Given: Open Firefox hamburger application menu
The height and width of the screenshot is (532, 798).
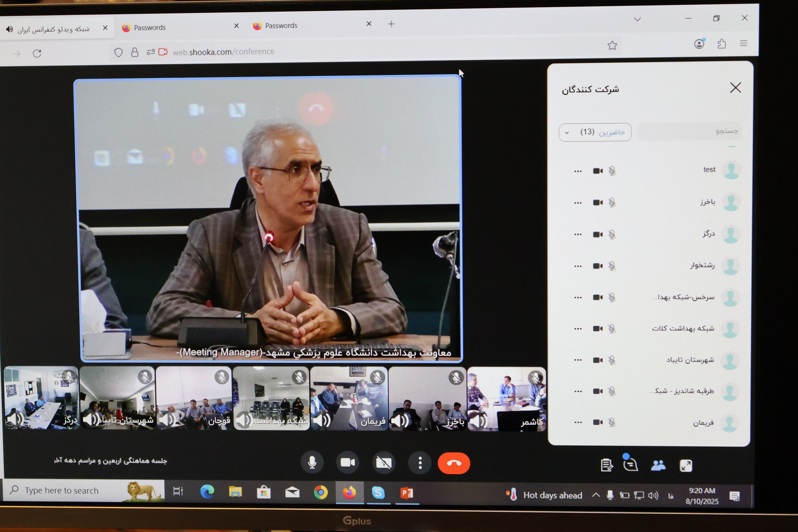Looking at the screenshot, I should (743, 43).
